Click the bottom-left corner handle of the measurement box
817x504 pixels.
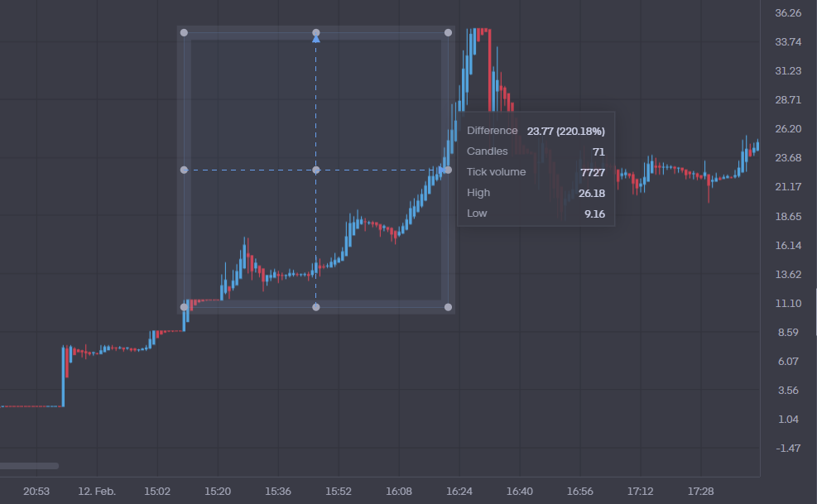pos(184,307)
